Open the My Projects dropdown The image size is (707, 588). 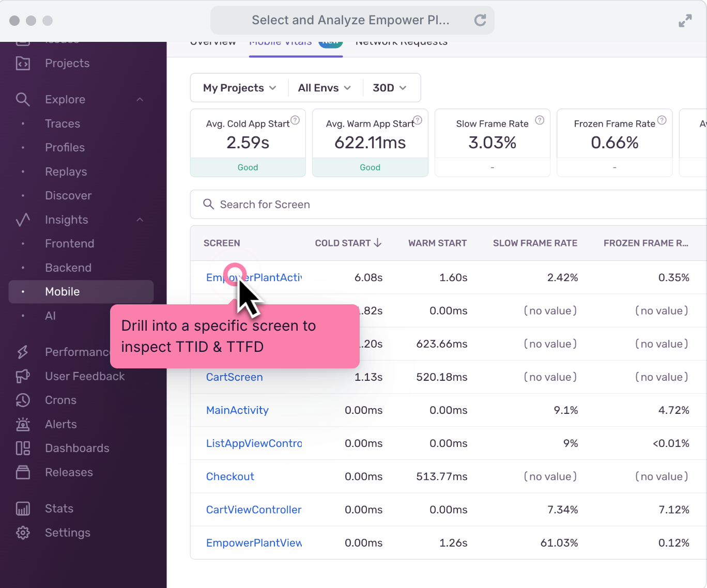239,88
